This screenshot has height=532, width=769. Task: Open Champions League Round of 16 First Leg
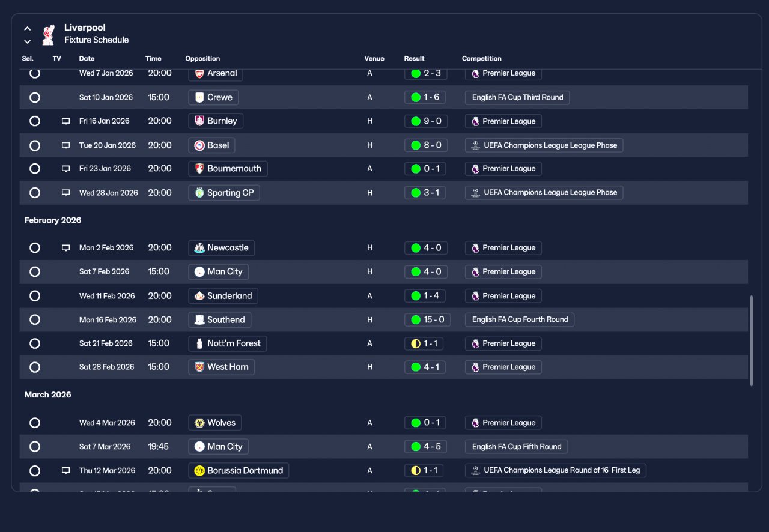click(x=556, y=471)
